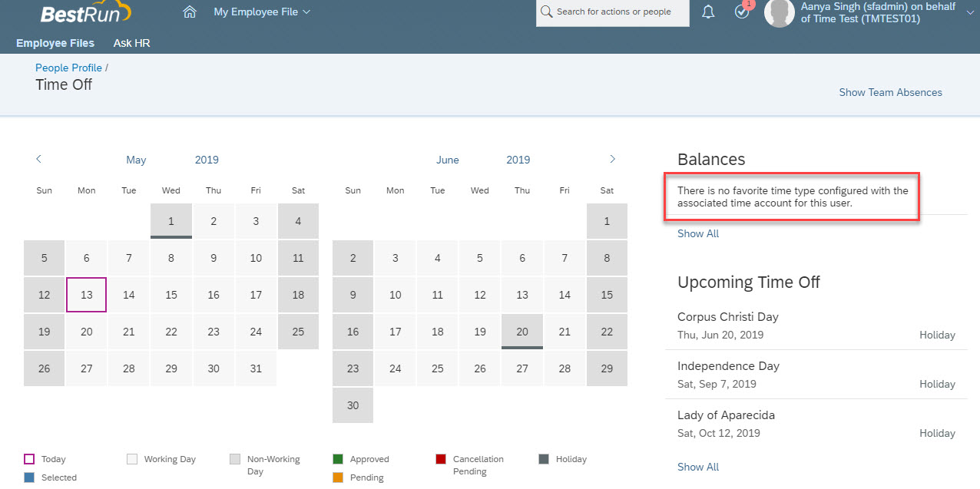Click the search magnifier icon
Image resolution: width=980 pixels, height=489 pixels.
click(x=547, y=12)
